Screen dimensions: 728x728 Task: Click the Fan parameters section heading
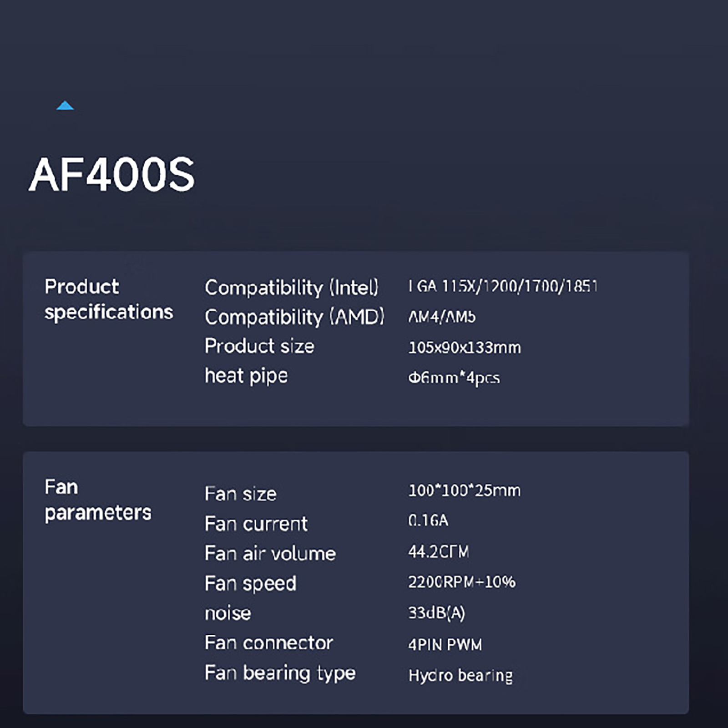tap(97, 500)
